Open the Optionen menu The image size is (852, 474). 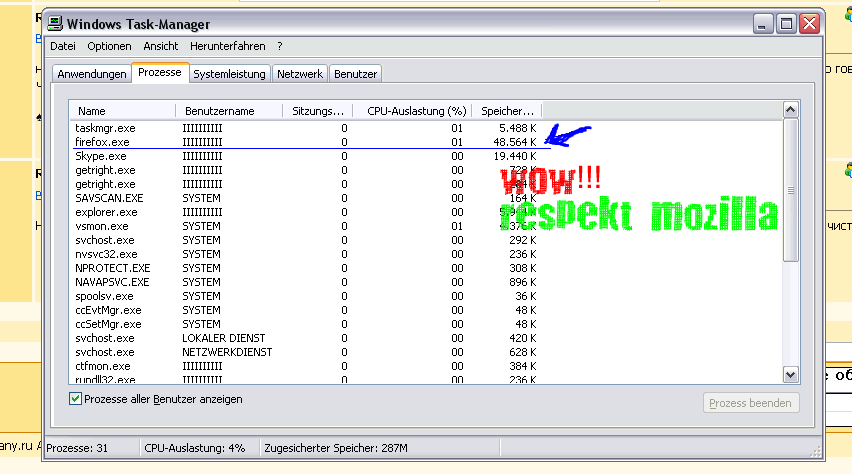[x=109, y=46]
